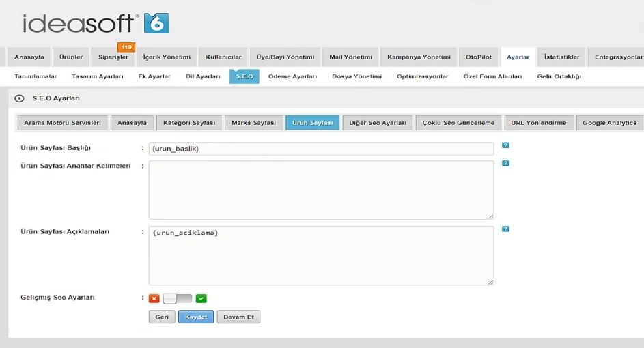Screen dimensions: 644x348
Task: Focus the Ürün Sayfası Başlığı input
Action: click(321, 149)
